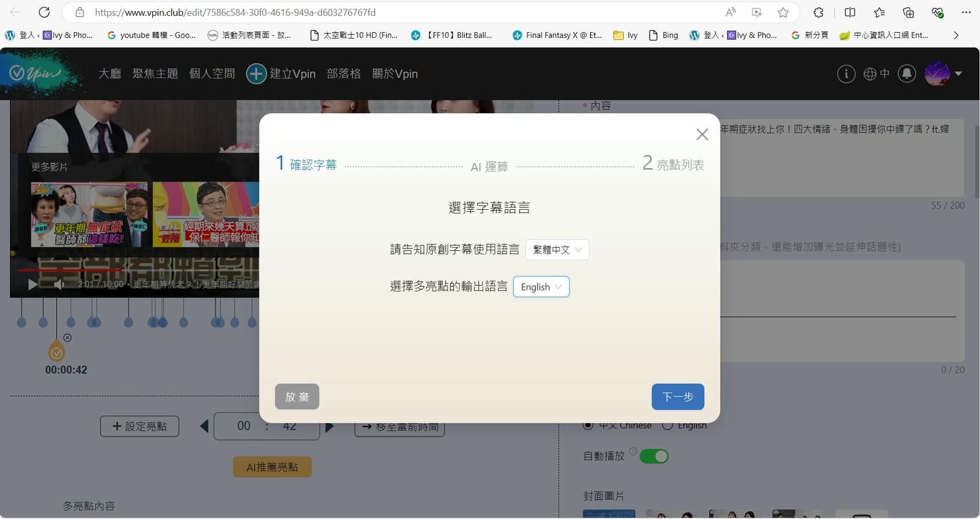Screen dimensions: 980x519
Task: Open browser collections icon
Action: (x=908, y=12)
